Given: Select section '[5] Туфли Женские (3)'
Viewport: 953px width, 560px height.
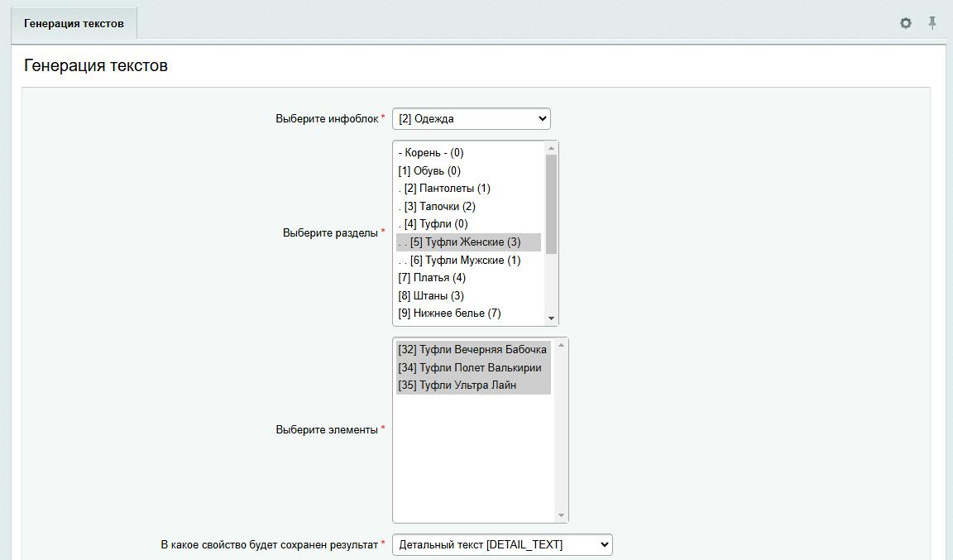Looking at the screenshot, I should coord(460,242).
